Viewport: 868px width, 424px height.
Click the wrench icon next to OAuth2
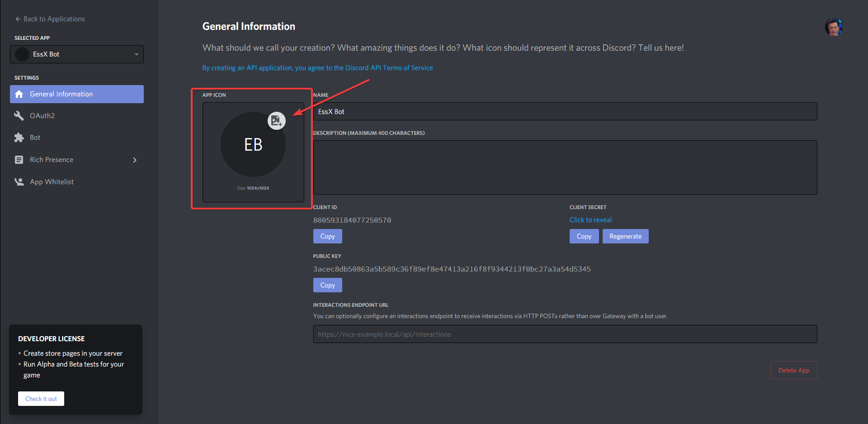(19, 116)
